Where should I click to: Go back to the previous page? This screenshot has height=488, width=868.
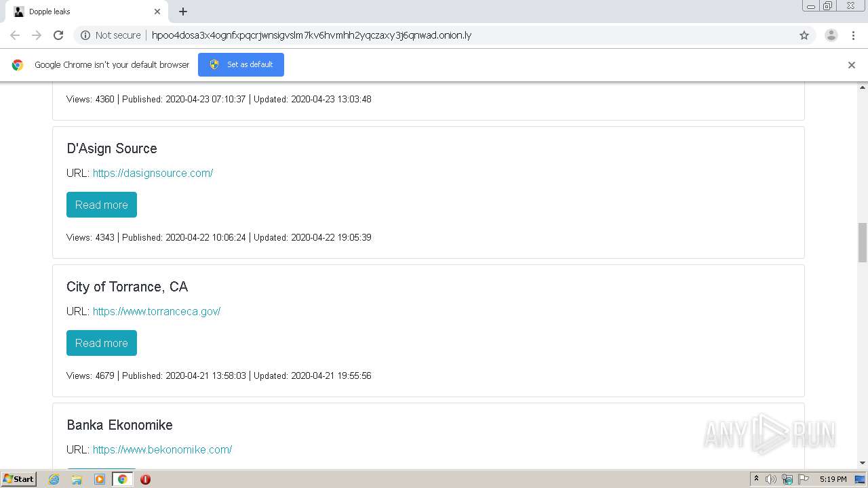15,35
